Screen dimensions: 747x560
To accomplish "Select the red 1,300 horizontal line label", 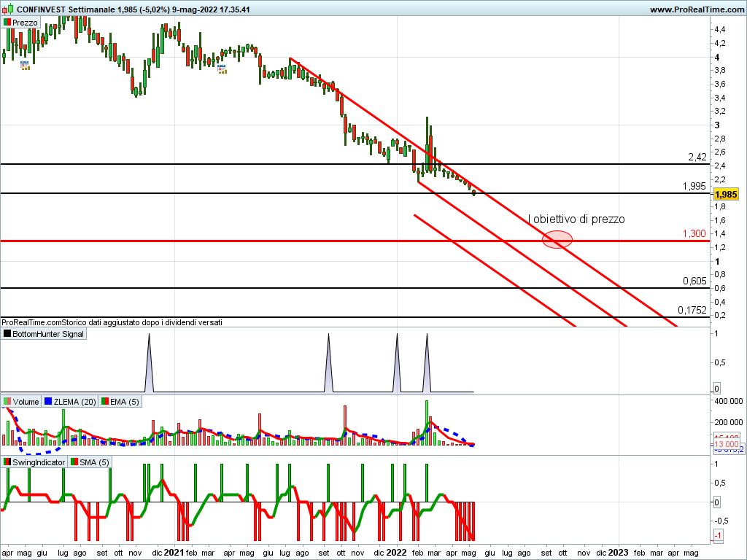I will point(694,233).
